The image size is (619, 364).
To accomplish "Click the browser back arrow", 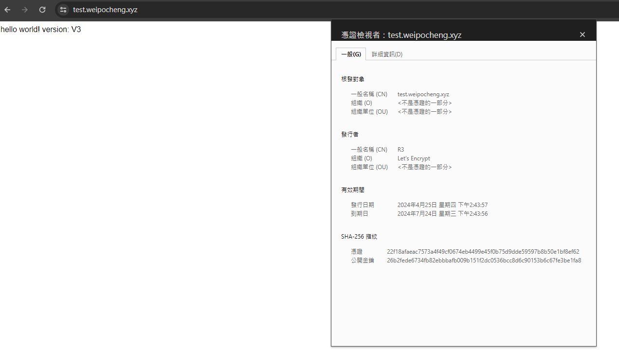I will pyautogui.click(x=8, y=10).
